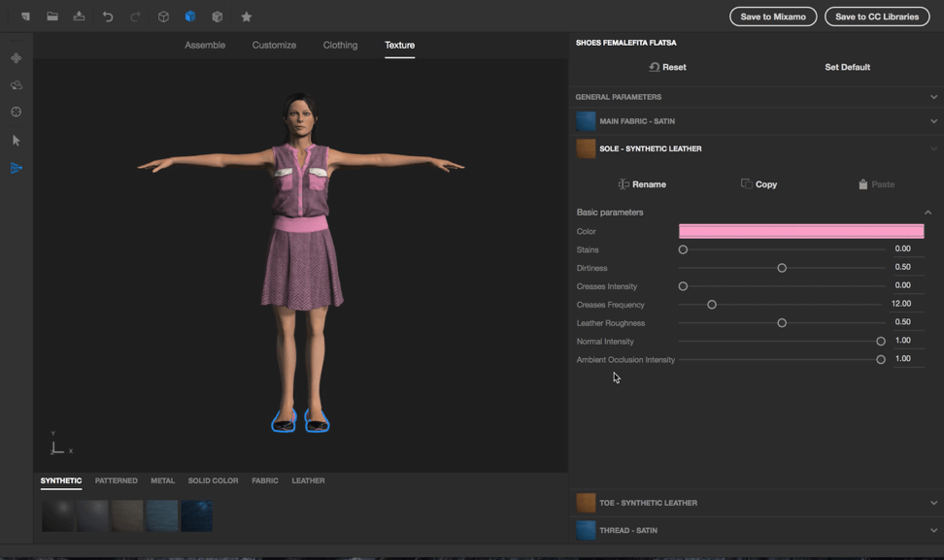Click the Creases Frequency slider handle
The image size is (944, 560).
(x=712, y=305)
